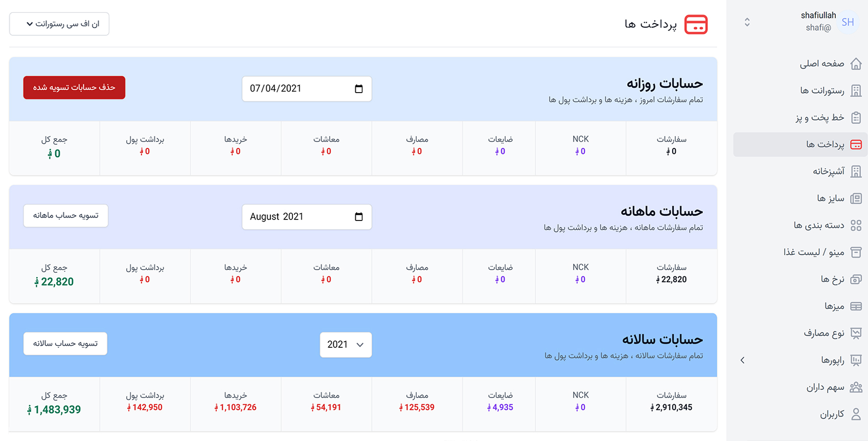Click the red حذف حسابات تسویه شده button

74,87
